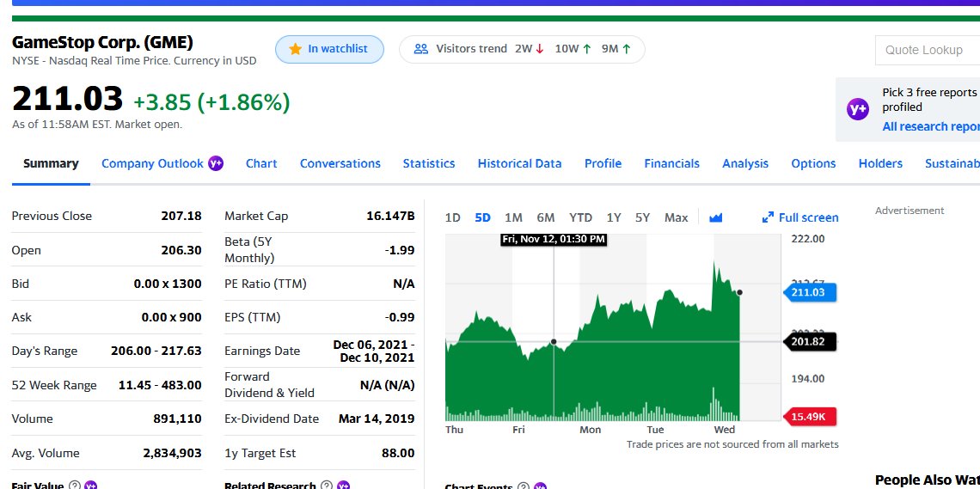Click the Market Cap value 16.147B
The height and width of the screenshot is (489, 980).
pyautogui.click(x=390, y=216)
